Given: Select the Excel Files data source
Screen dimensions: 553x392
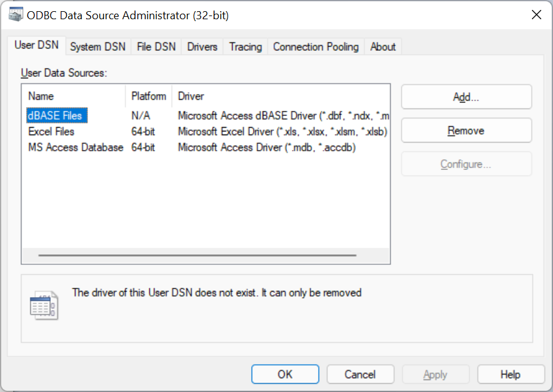Looking at the screenshot, I should [x=51, y=131].
